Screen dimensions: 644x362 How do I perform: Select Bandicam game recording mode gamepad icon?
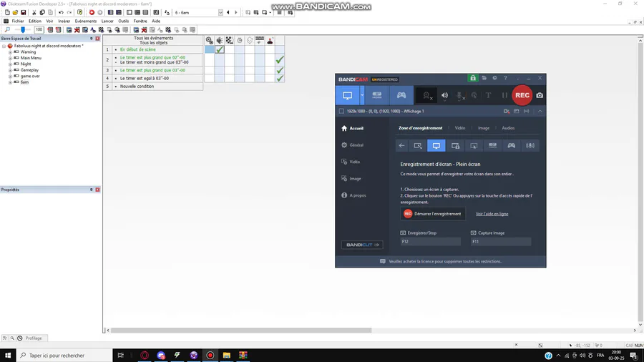pos(401,95)
